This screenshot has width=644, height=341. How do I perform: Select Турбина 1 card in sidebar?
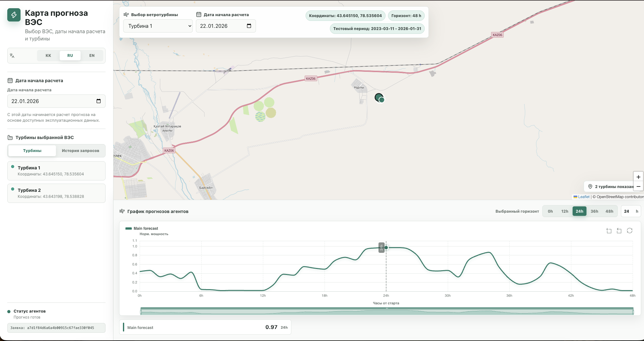(x=56, y=171)
